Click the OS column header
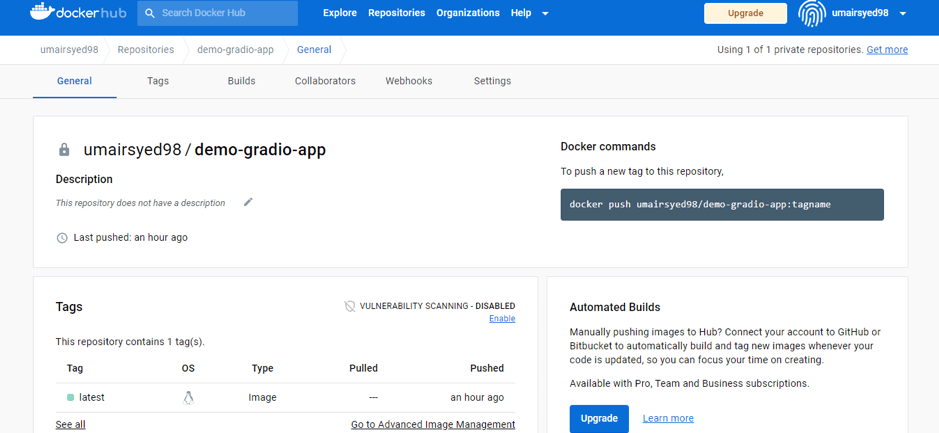This screenshot has height=433, width=939. pyautogui.click(x=188, y=368)
